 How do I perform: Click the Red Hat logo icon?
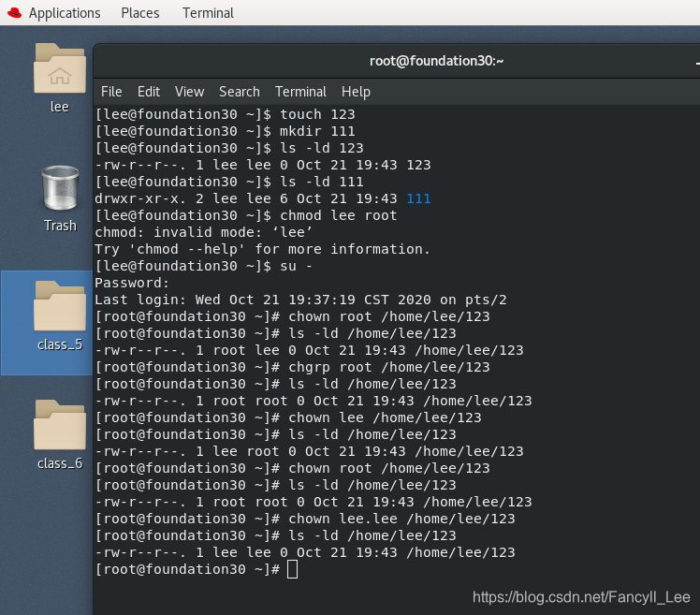(14, 13)
